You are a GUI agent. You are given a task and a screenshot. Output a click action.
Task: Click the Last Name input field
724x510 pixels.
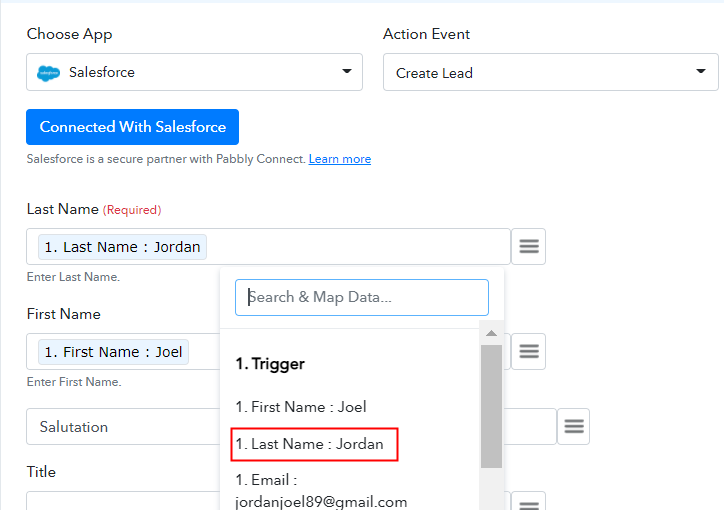tap(268, 246)
